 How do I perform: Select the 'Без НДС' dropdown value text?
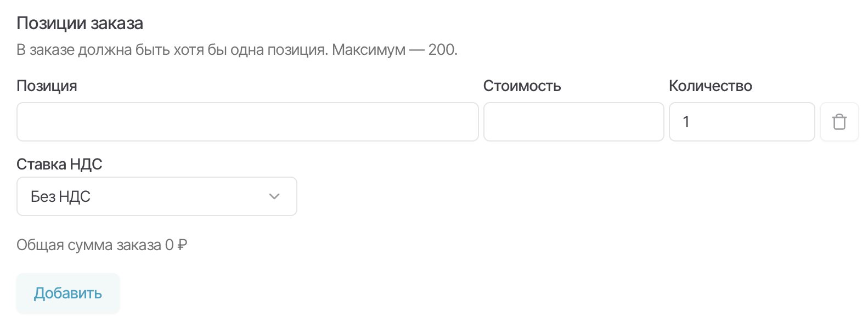pyautogui.click(x=60, y=196)
